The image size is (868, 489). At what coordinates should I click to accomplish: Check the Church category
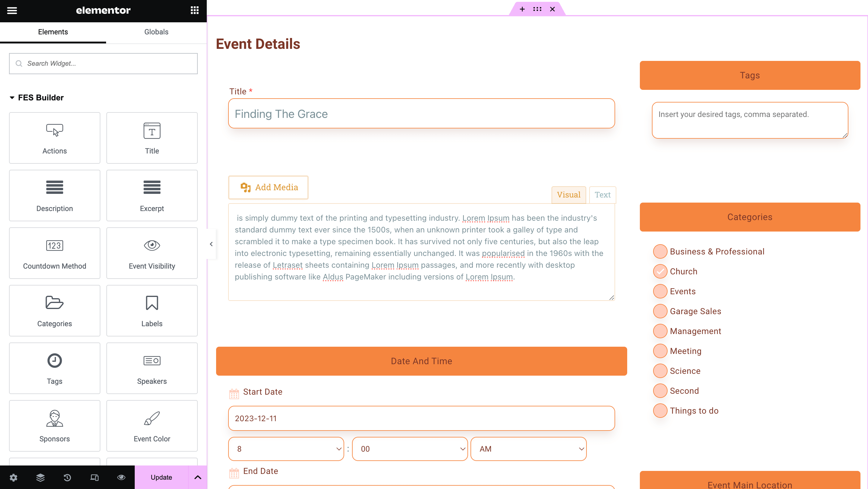pyautogui.click(x=660, y=271)
